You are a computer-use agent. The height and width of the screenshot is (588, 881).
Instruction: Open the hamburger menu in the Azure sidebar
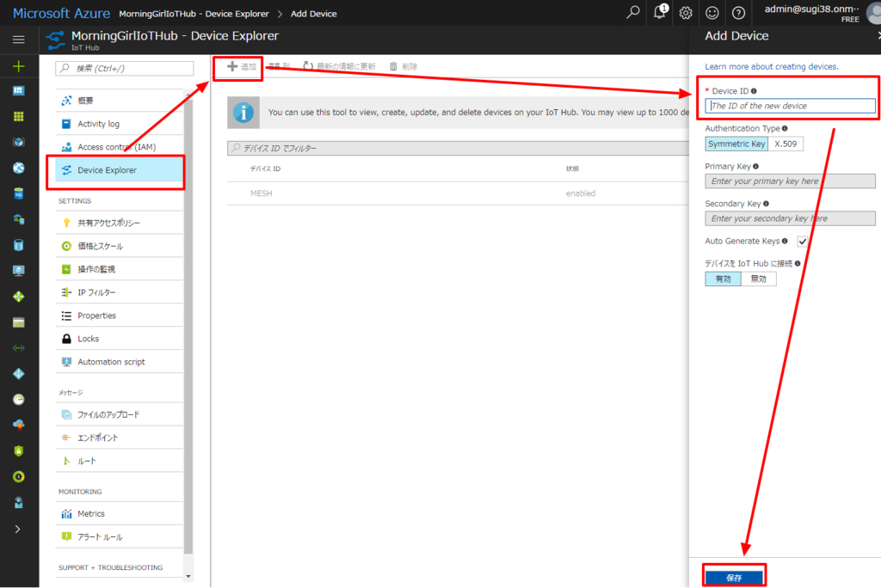(19, 40)
